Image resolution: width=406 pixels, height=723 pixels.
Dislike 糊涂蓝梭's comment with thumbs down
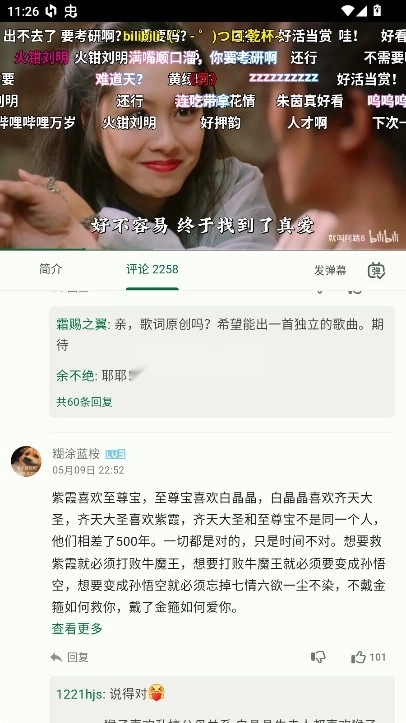tap(318, 657)
